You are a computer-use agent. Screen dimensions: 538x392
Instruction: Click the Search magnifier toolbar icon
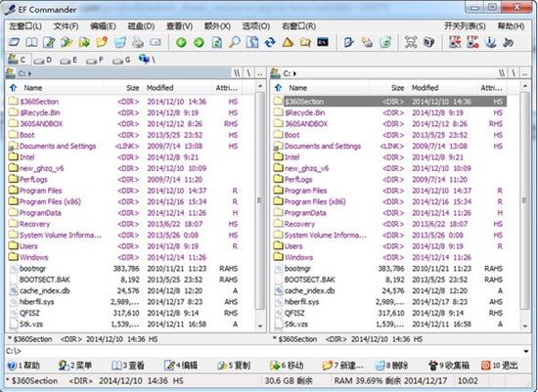tap(235, 42)
